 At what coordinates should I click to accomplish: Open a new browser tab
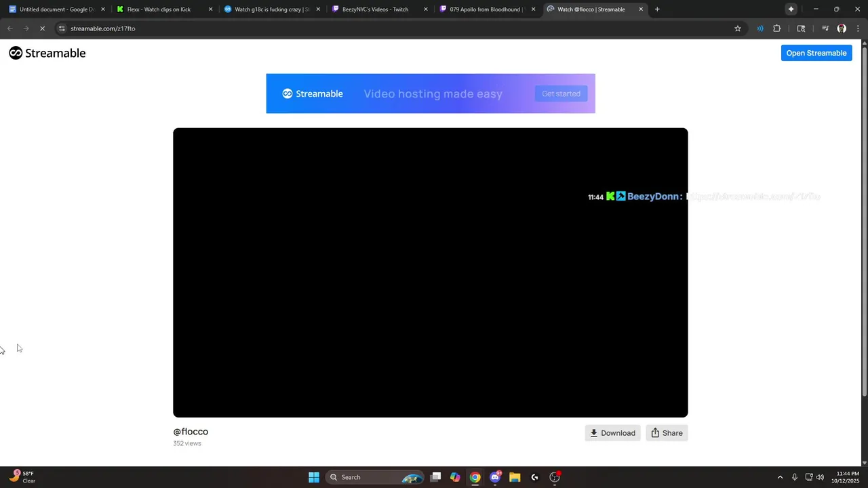pos(657,9)
